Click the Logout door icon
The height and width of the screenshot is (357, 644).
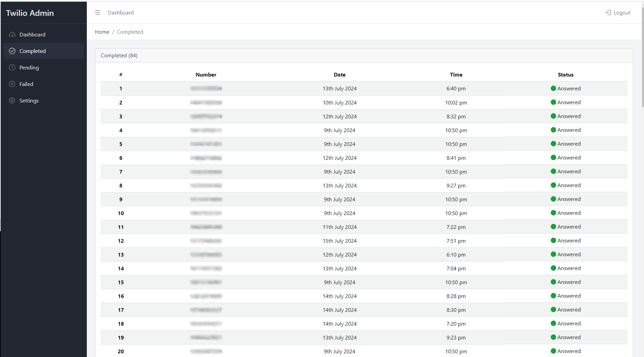tap(608, 12)
